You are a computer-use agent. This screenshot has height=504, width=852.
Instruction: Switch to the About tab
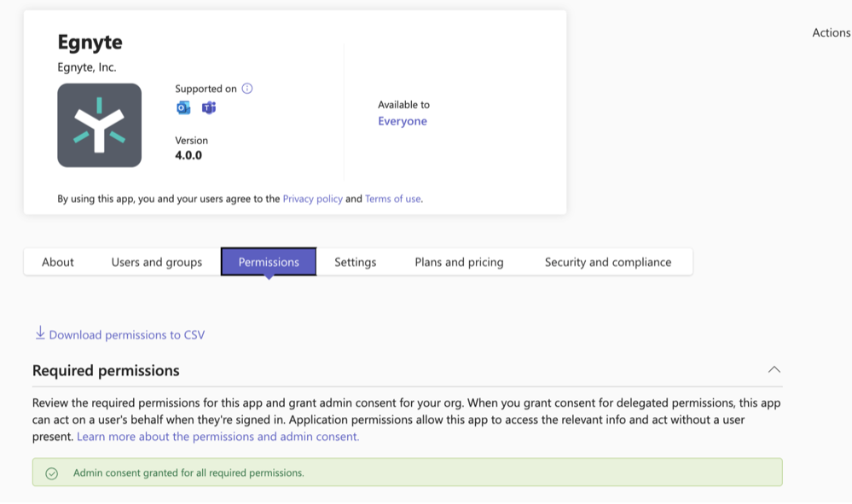pyautogui.click(x=57, y=262)
